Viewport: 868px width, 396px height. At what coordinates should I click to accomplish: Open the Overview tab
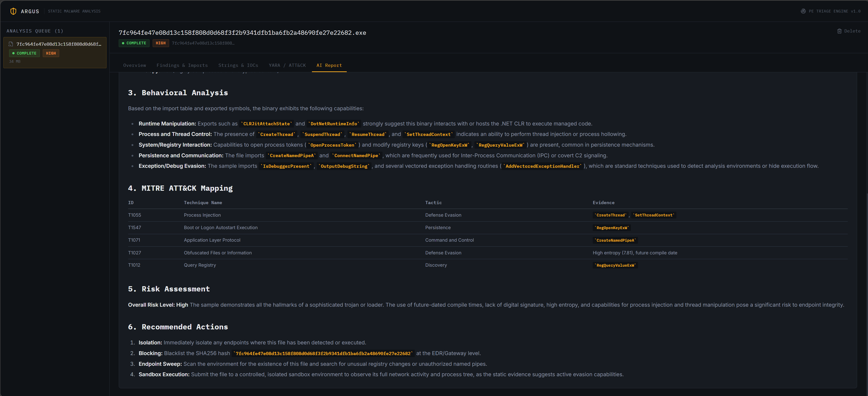click(134, 65)
